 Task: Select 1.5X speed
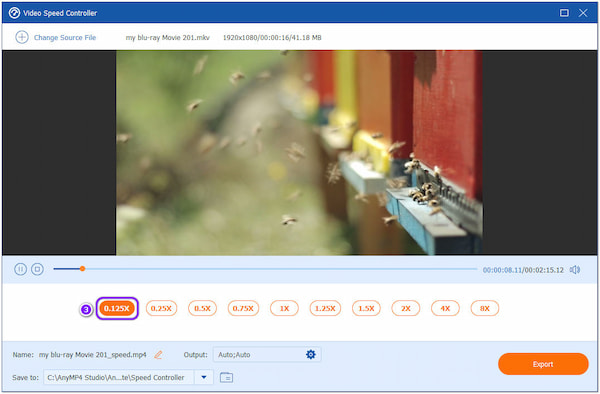366,308
